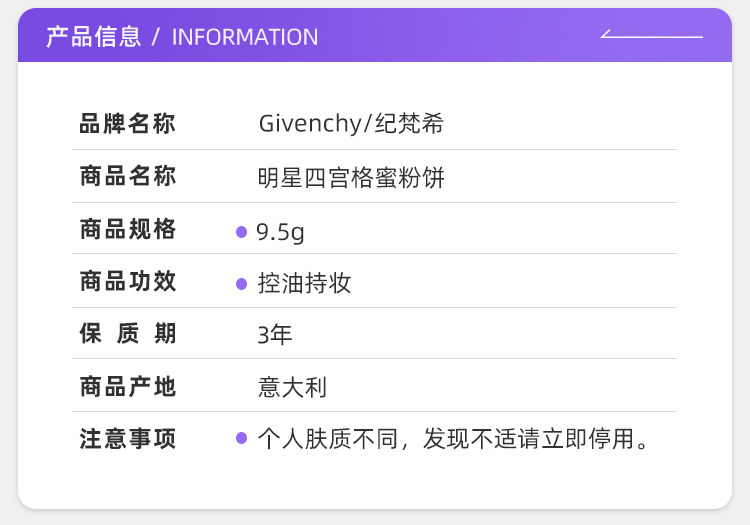Click the 商品产地 row label
The height and width of the screenshot is (525, 750).
tap(127, 386)
